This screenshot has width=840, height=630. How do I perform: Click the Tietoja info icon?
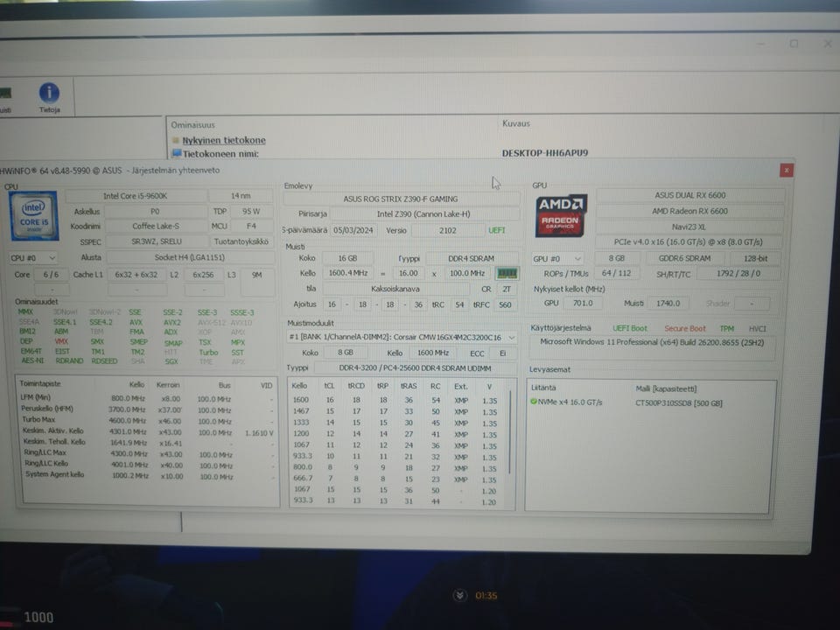tap(49, 93)
